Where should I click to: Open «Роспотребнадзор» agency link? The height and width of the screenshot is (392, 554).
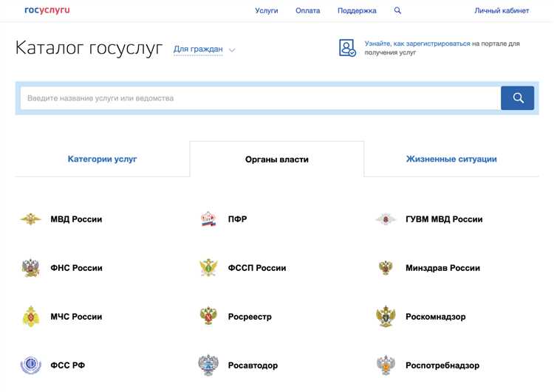442,365
